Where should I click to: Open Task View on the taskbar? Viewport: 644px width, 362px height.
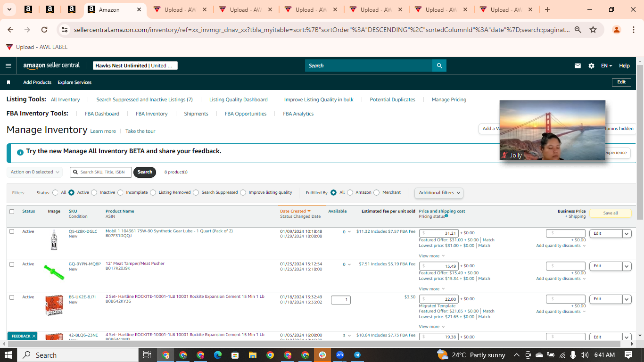tap(147, 355)
